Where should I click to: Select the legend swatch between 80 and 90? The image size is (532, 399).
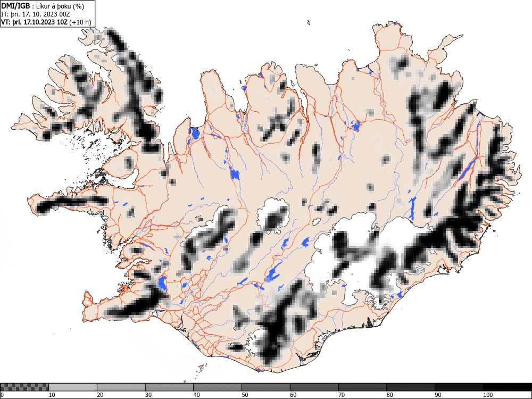point(410,387)
